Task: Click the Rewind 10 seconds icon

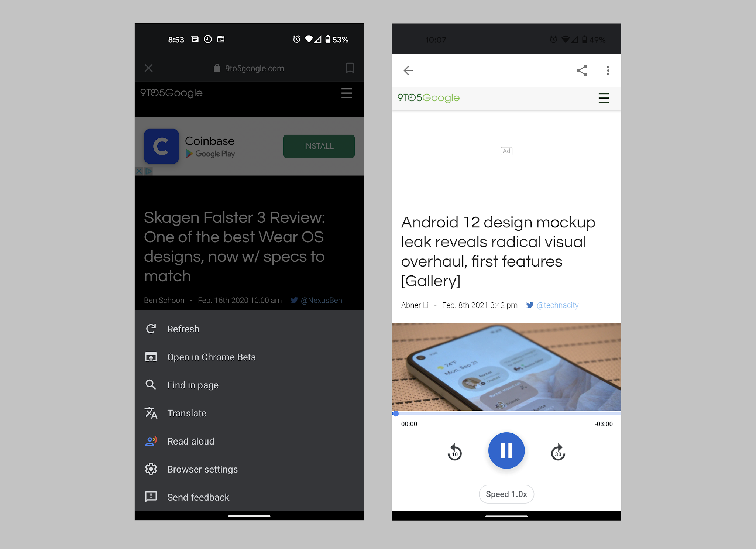Action: [x=455, y=452]
